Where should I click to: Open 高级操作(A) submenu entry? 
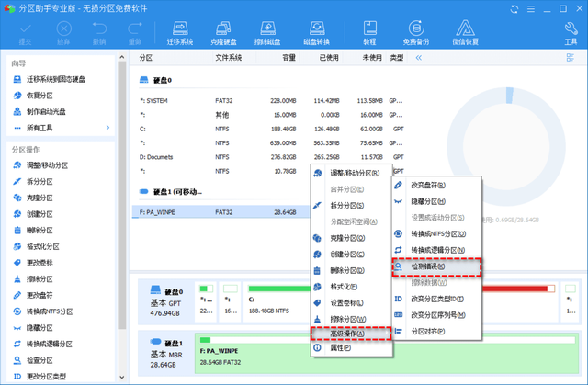[351, 334]
